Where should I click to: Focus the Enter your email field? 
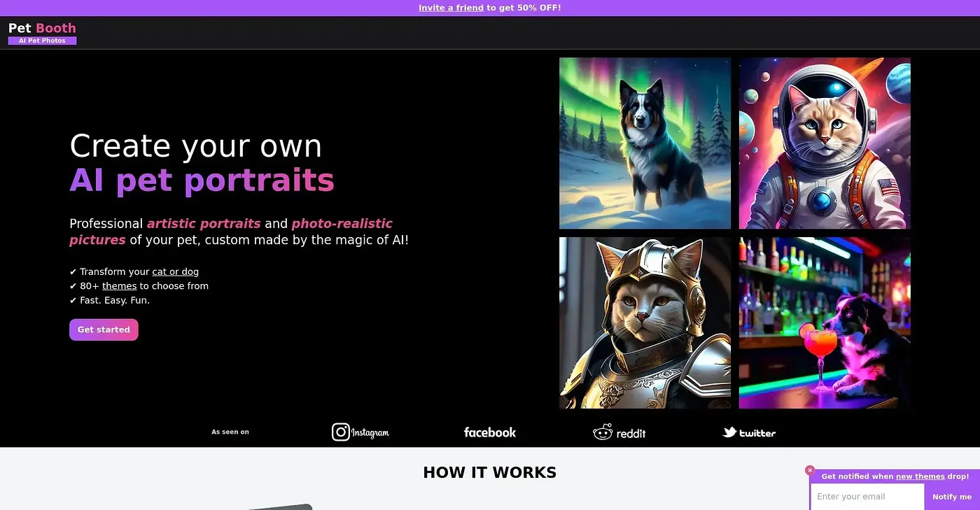868,497
